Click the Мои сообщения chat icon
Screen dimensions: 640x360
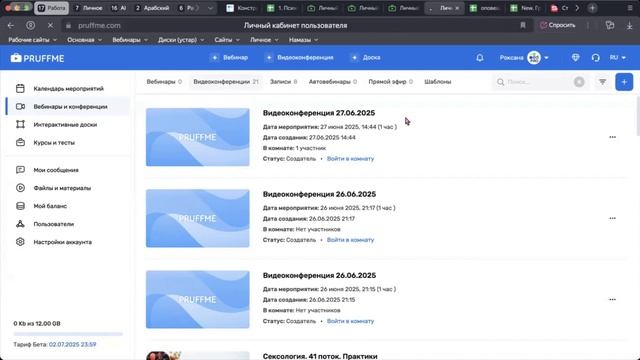20,170
